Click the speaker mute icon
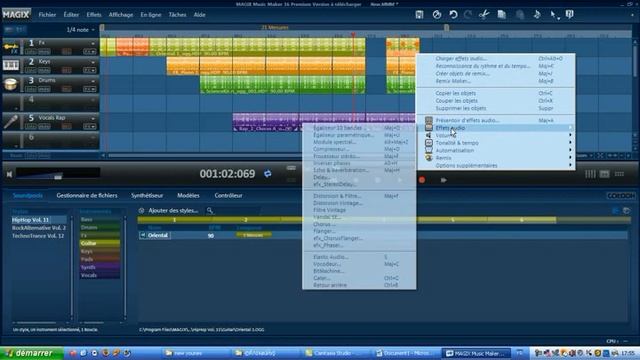The width and height of the screenshot is (640, 360). coord(9,174)
